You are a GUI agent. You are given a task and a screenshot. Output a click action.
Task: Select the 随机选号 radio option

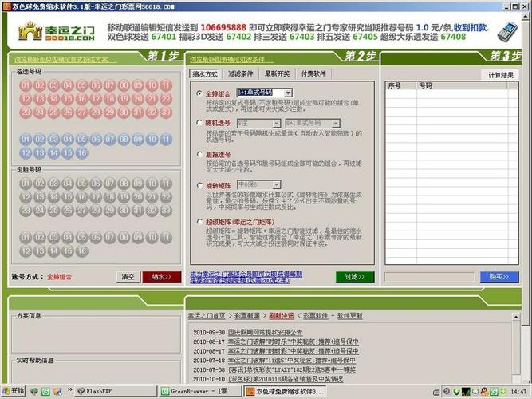(x=199, y=123)
